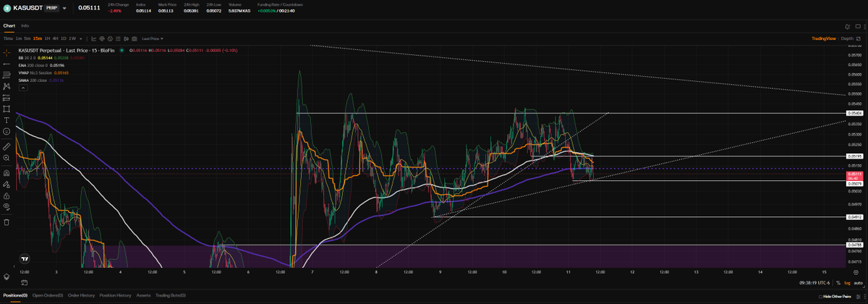Toggle magnet mode for drawings

[x=7, y=173]
